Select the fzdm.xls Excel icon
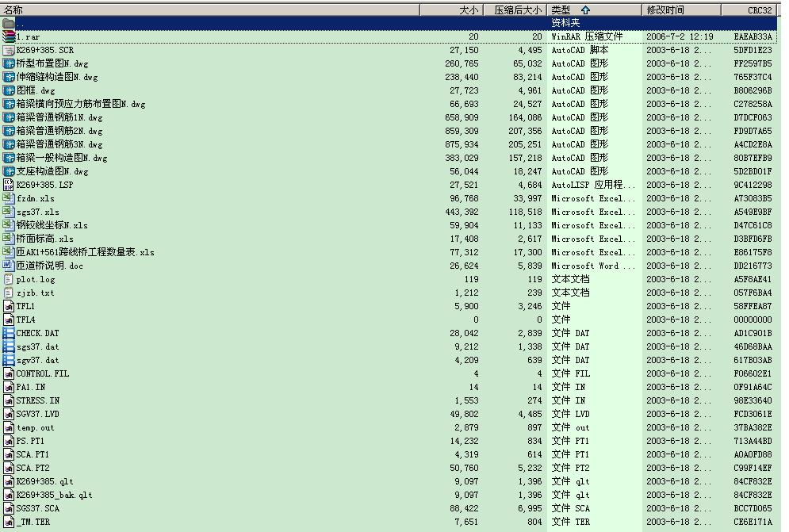 coord(9,198)
